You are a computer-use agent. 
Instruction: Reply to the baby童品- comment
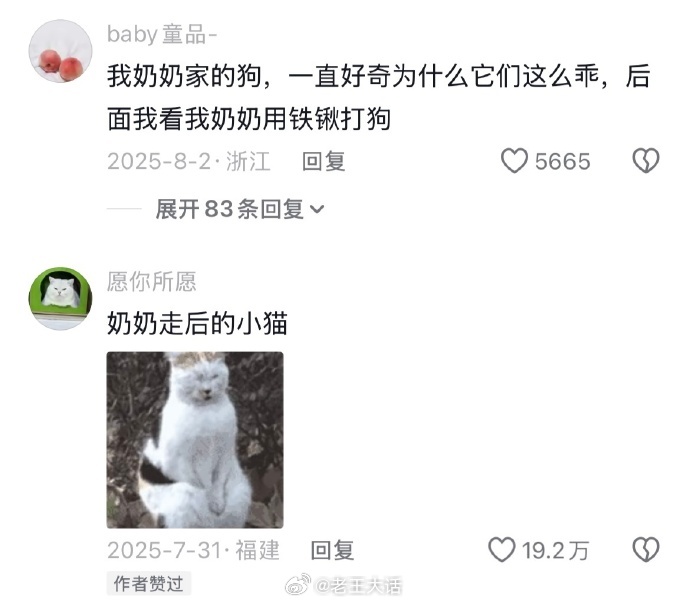[x=323, y=161]
